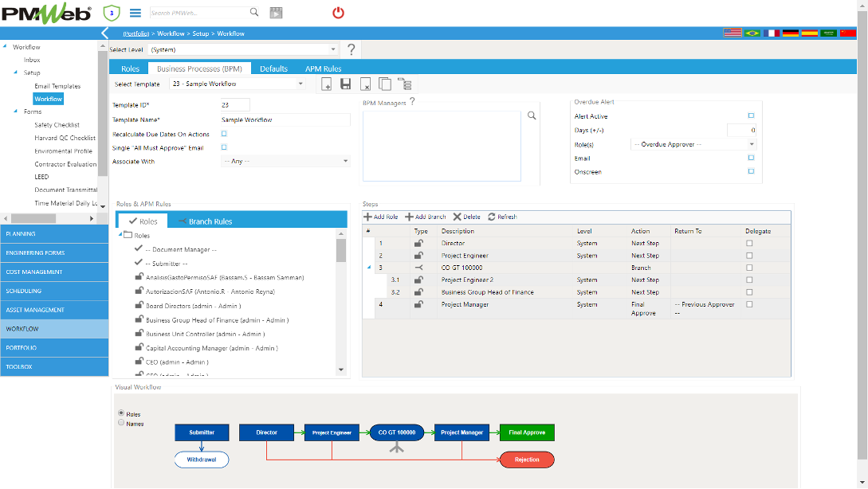Choose the Saudi Arabia flag icon

[x=828, y=33]
